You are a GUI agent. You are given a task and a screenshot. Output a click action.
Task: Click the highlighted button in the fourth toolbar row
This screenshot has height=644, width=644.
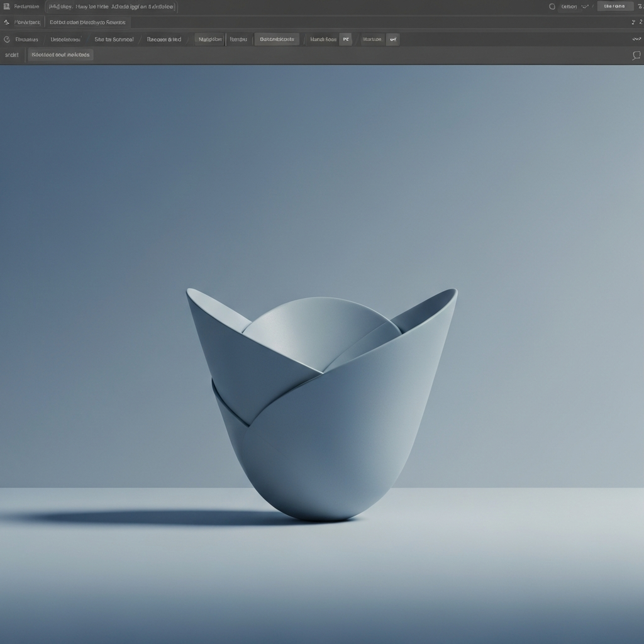pos(60,55)
